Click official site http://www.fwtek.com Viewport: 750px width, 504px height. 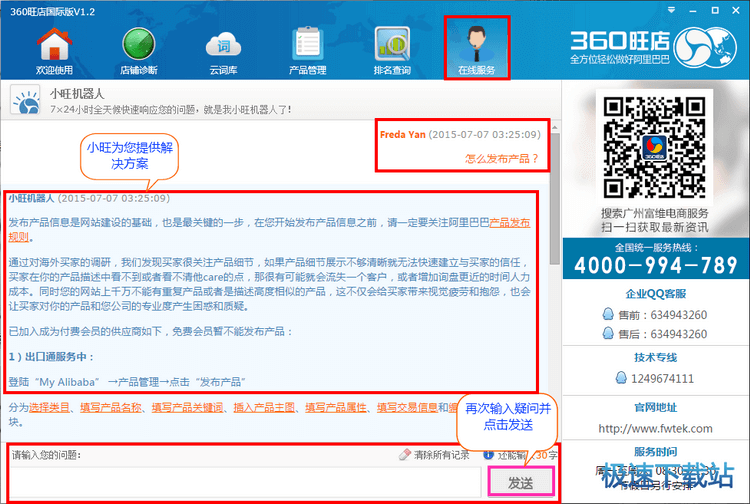655,428
